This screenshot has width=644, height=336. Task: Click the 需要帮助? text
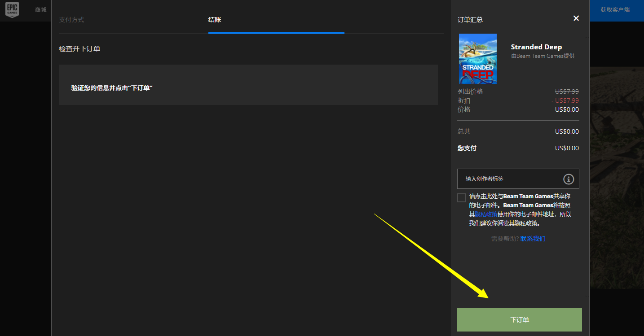click(505, 239)
